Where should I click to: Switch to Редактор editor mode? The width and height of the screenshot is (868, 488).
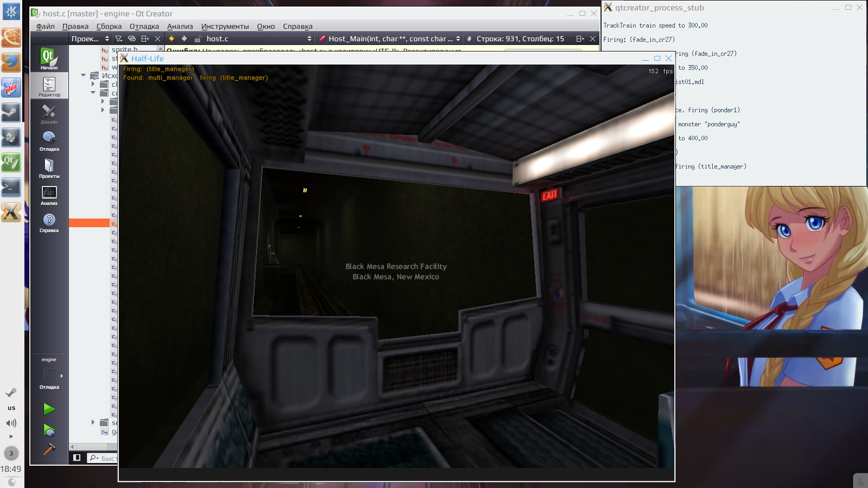coord(49,86)
